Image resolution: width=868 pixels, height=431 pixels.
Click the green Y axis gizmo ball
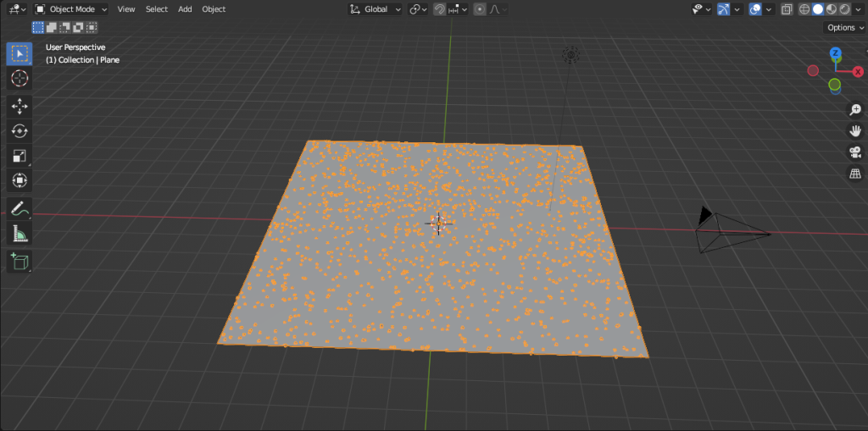point(835,85)
